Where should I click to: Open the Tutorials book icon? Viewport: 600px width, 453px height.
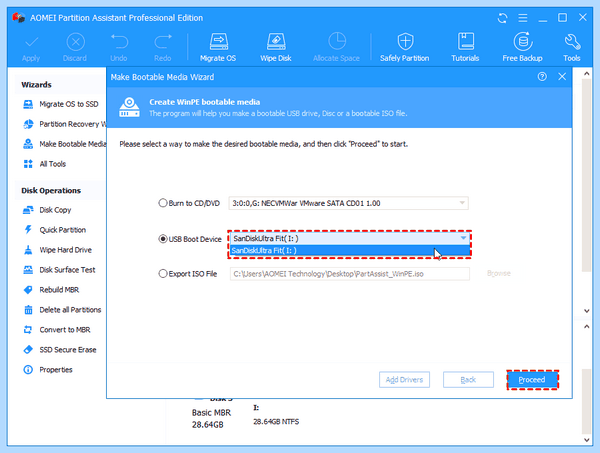(x=465, y=42)
